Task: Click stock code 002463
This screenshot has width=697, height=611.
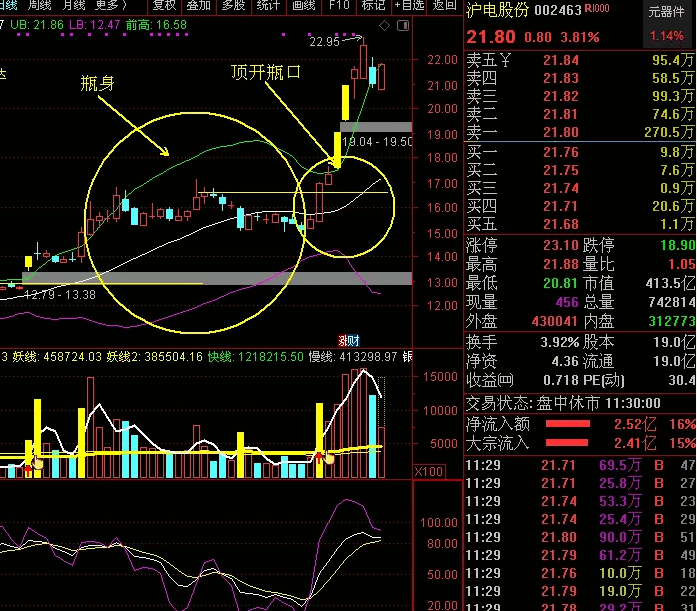Action: (557, 10)
